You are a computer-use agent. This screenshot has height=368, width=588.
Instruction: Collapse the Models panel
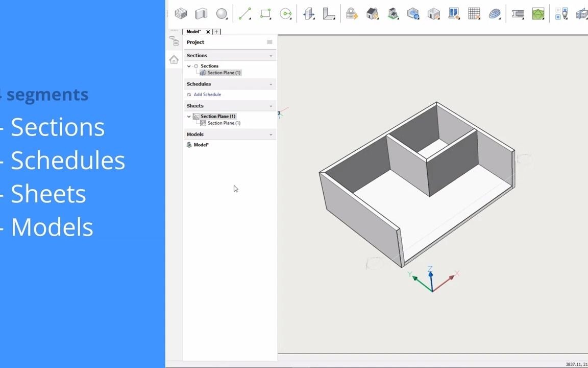(x=271, y=134)
